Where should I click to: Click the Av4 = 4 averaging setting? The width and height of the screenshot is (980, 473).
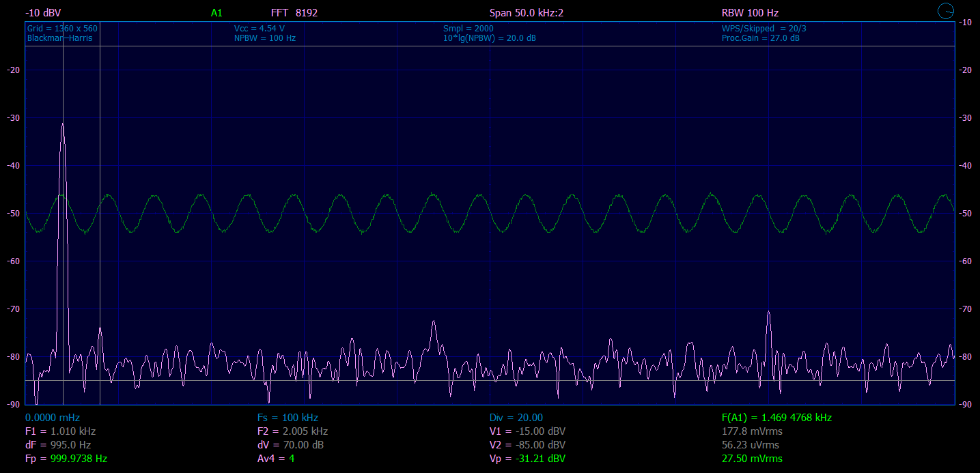click(x=276, y=459)
